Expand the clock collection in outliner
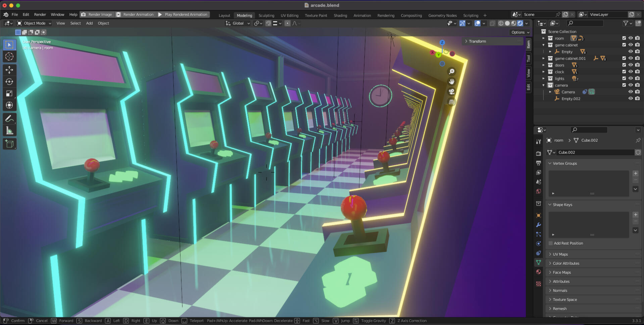 pyautogui.click(x=544, y=72)
